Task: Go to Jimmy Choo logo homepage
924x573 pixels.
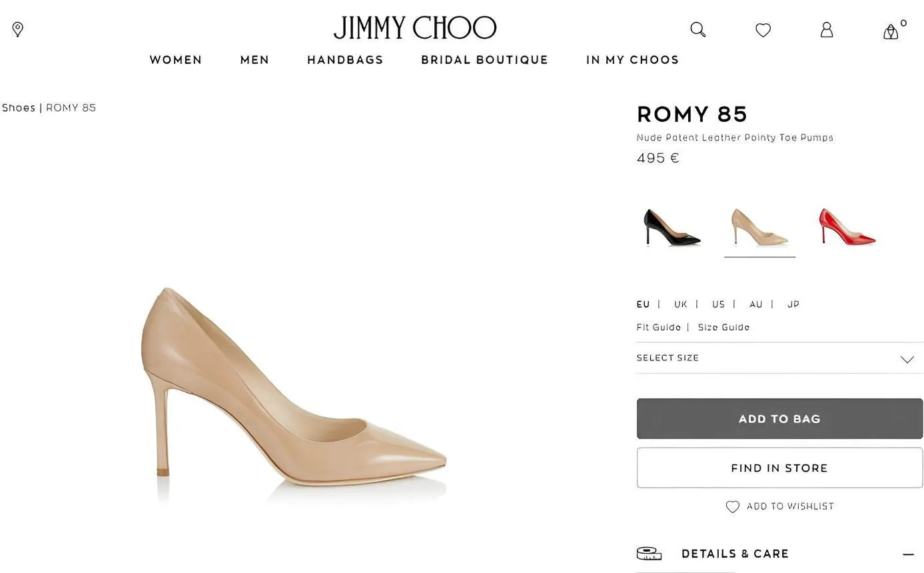Action: [x=414, y=28]
